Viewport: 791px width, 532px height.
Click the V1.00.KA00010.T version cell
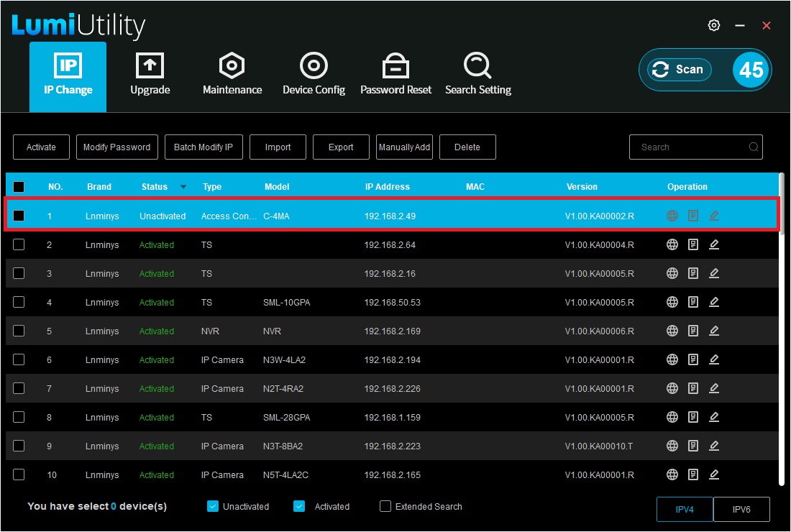(x=599, y=446)
